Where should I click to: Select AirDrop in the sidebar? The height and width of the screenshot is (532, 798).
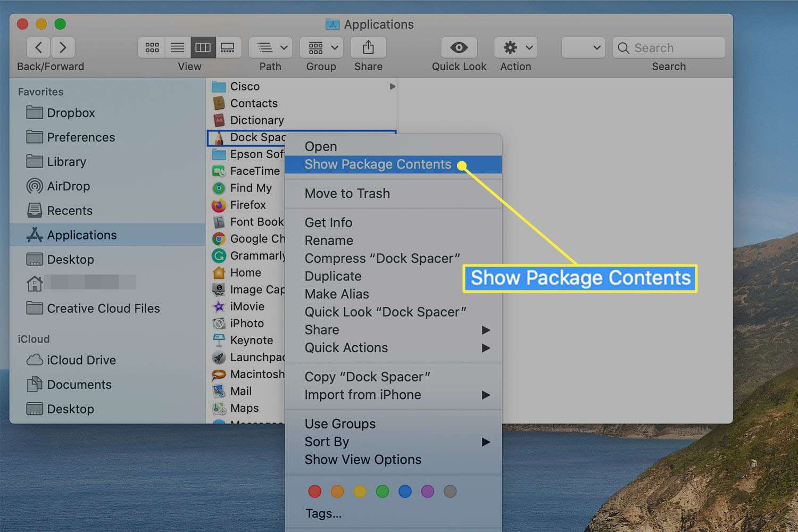coord(107,186)
